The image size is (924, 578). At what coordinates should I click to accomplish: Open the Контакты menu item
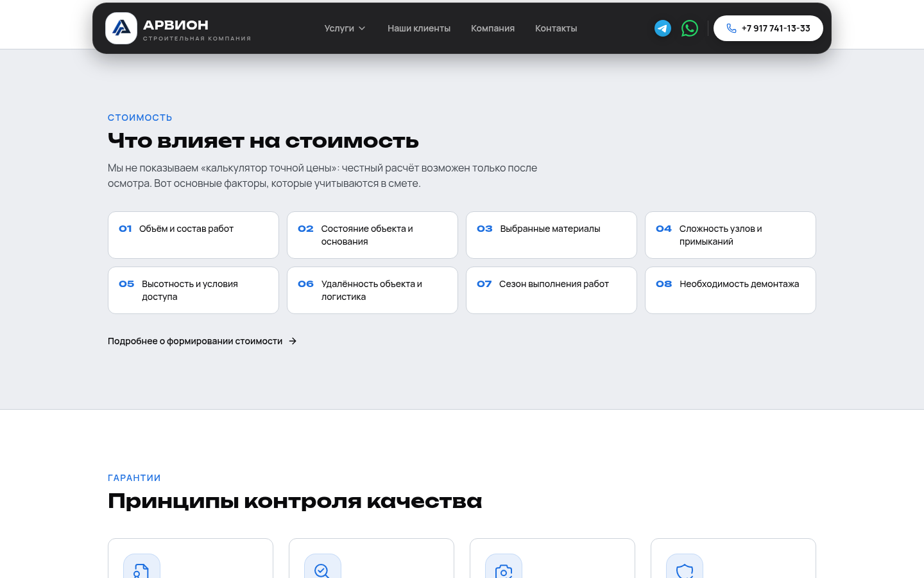click(x=556, y=28)
